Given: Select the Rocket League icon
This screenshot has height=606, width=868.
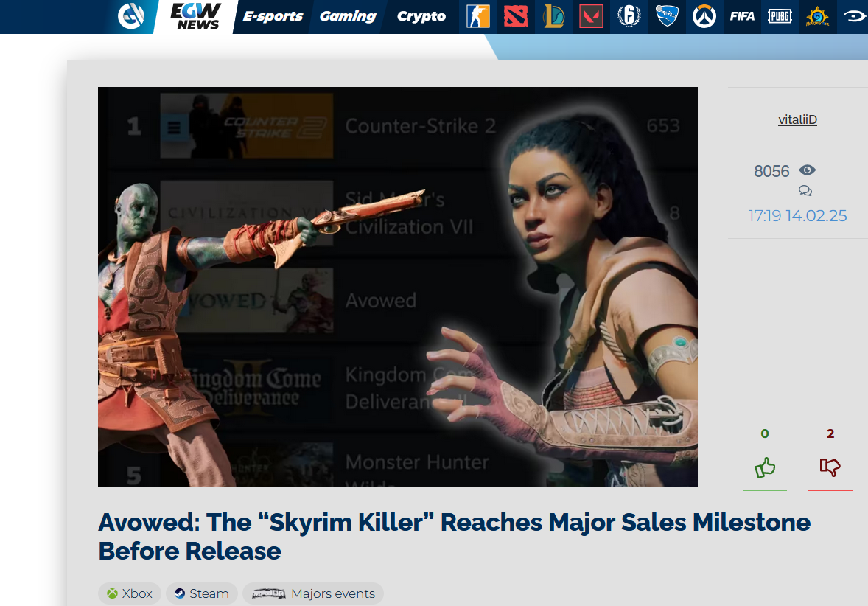Looking at the screenshot, I should pyautogui.click(x=667, y=16).
